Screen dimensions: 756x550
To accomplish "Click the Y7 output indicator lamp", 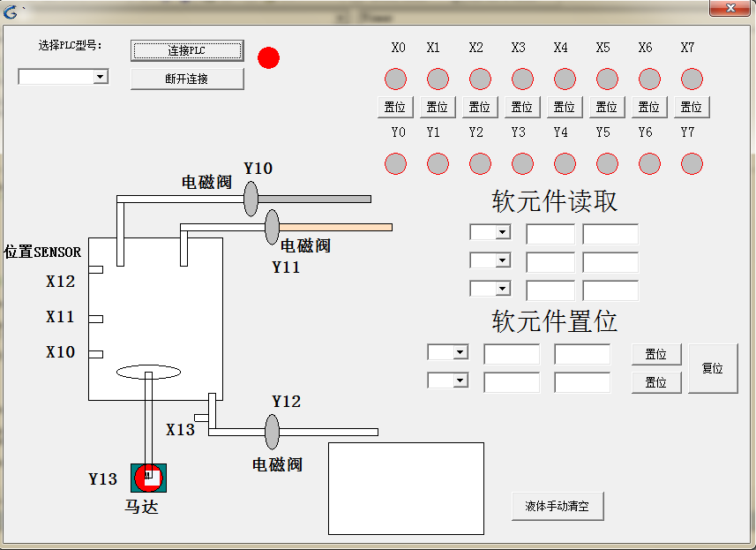I will pos(692,163).
